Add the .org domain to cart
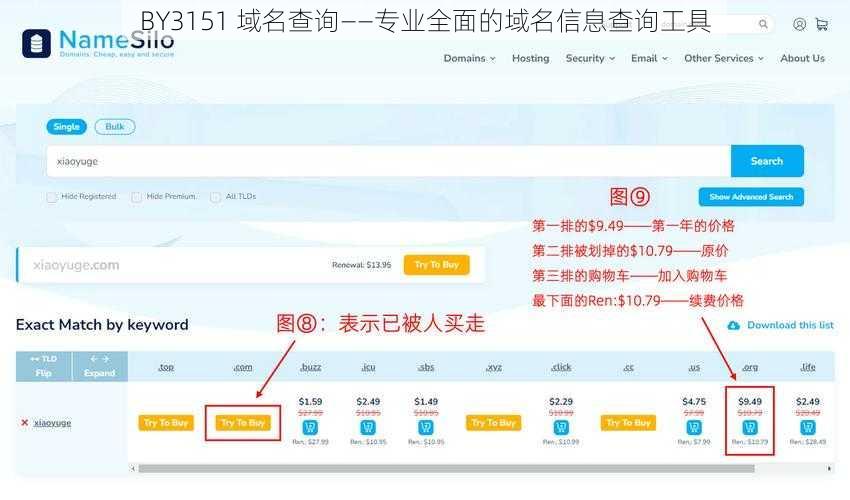 tap(750, 427)
